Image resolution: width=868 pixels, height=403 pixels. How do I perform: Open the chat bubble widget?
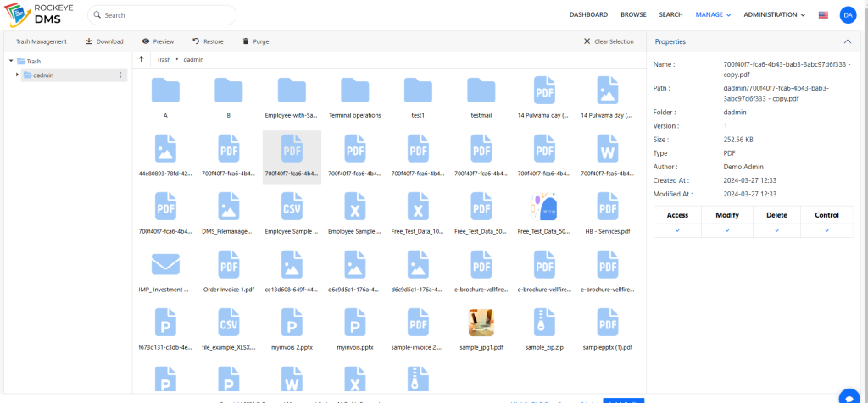coord(849,397)
